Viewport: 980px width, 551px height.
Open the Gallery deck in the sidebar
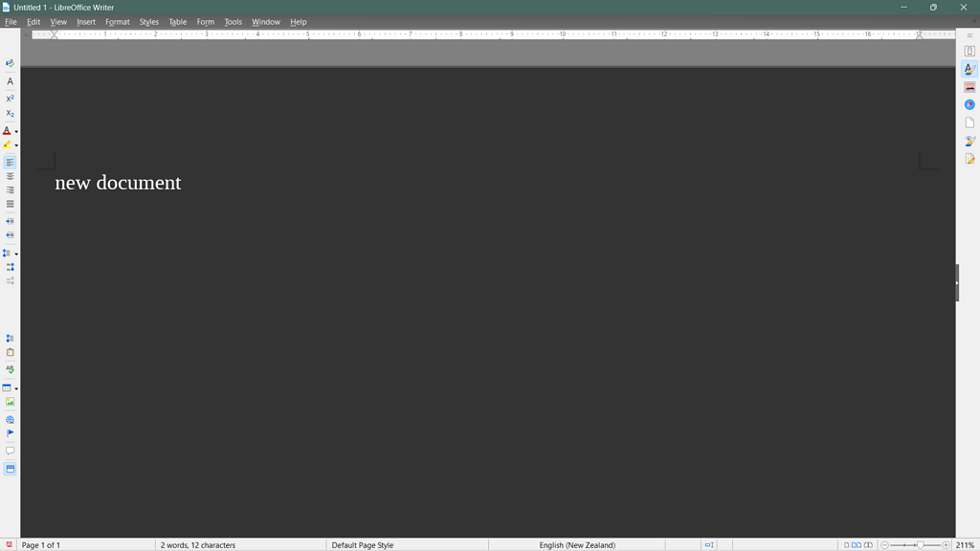pyautogui.click(x=969, y=86)
